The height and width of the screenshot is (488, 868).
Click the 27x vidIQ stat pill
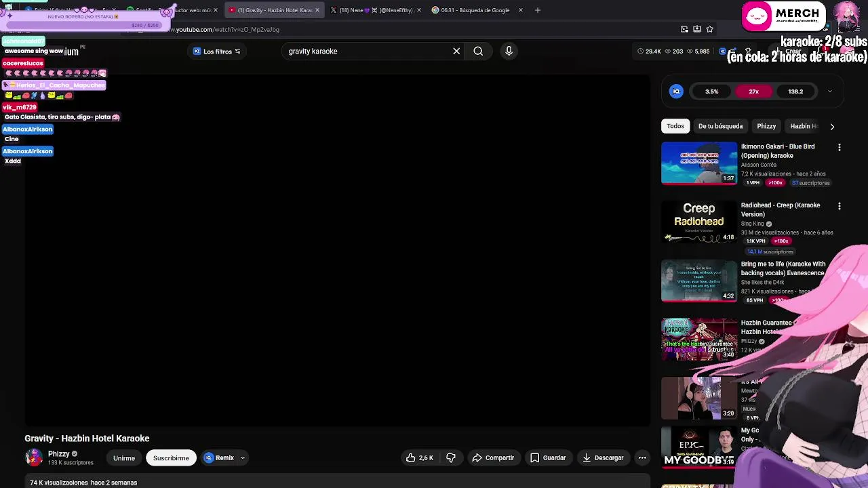(x=753, y=91)
